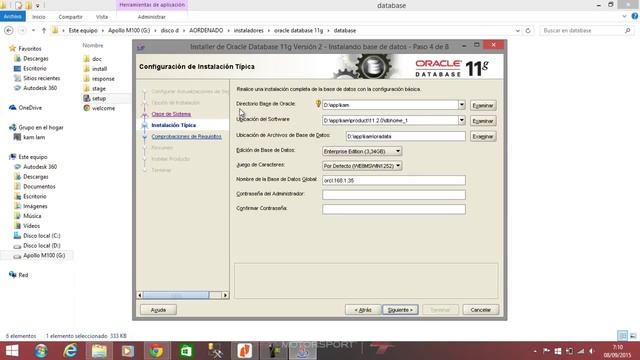Select the setup application icon
Screen dimensions: 640x360
[87, 98]
